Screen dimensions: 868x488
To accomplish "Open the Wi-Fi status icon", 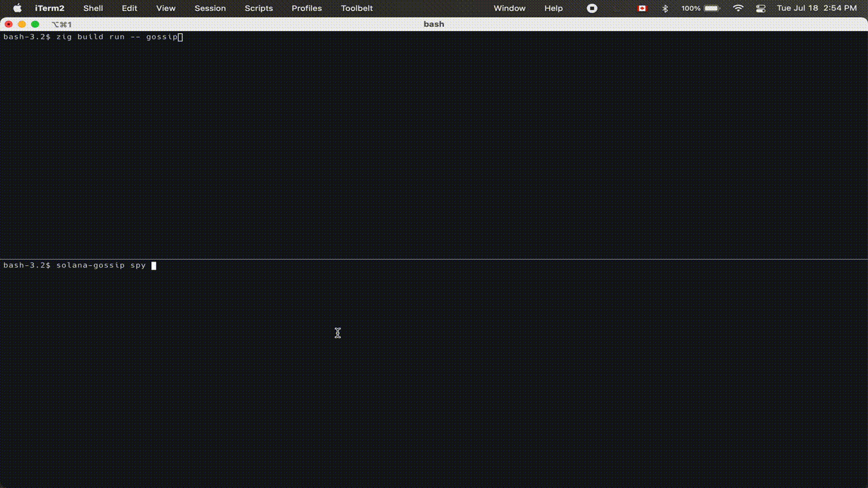I will 738,8.
